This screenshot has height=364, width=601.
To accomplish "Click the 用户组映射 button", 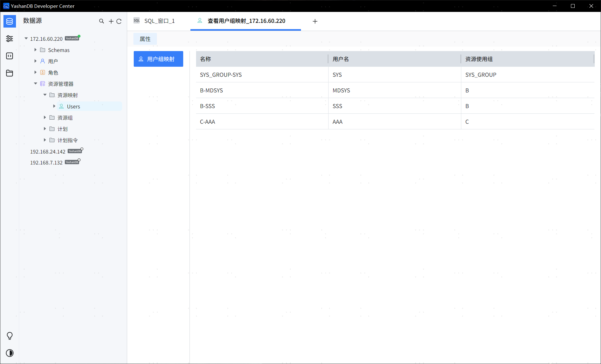I will (158, 59).
